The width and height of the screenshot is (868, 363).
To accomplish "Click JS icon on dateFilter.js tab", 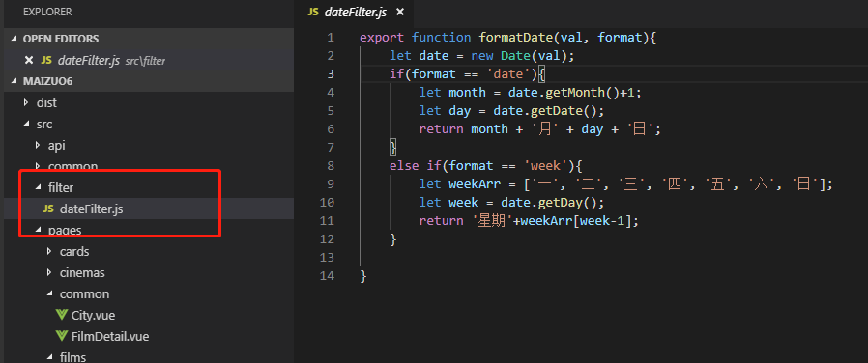I will click(313, 13).
